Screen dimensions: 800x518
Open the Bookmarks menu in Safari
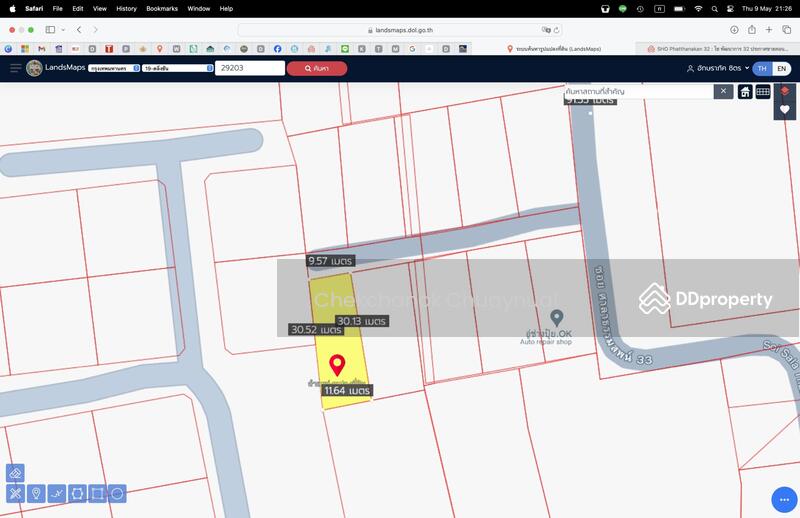click(162, 8)
